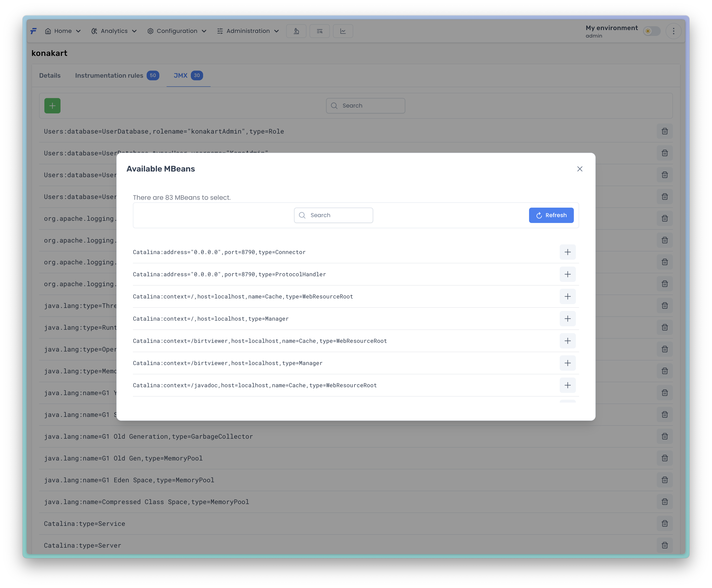Image resolution: width=712 pixels, height=588 pixels.
Task: Click the green add JMX button
Action: 52,106
